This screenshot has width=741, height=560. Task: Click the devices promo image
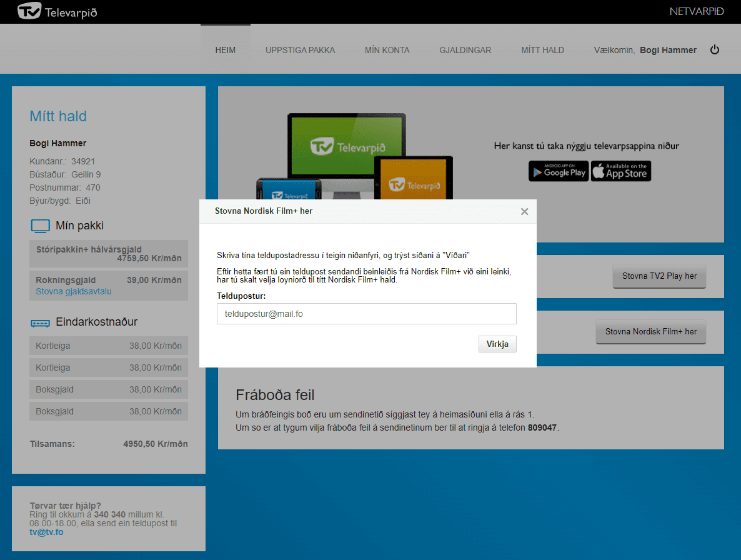pyautogui.click(x=354, y=156)
